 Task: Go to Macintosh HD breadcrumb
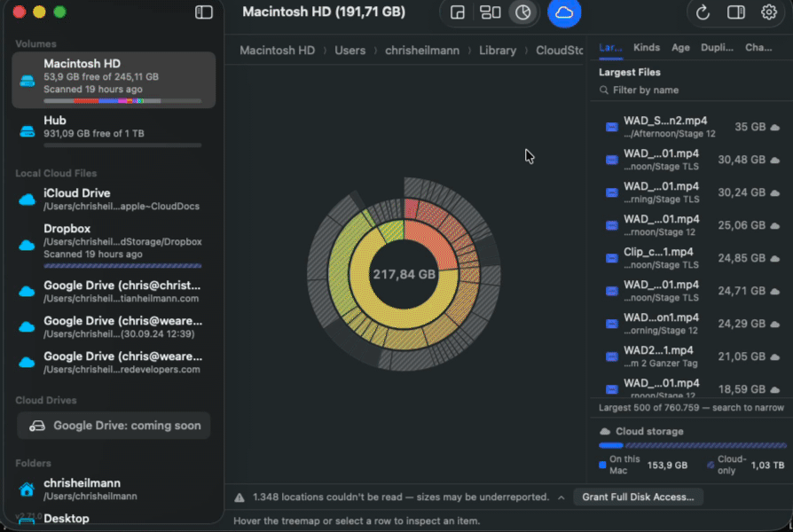[277, 51]
